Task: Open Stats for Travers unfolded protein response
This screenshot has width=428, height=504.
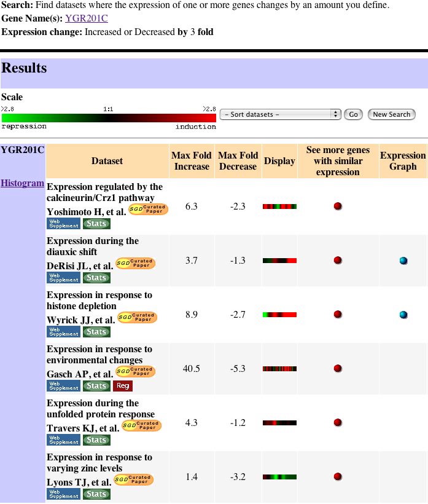Action: pos(96,440)
